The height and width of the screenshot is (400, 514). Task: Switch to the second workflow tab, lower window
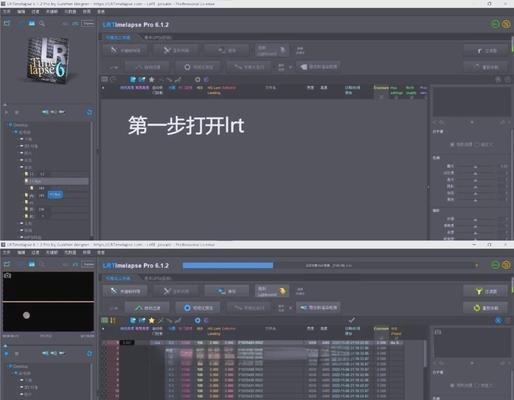(x=158, y=278)
